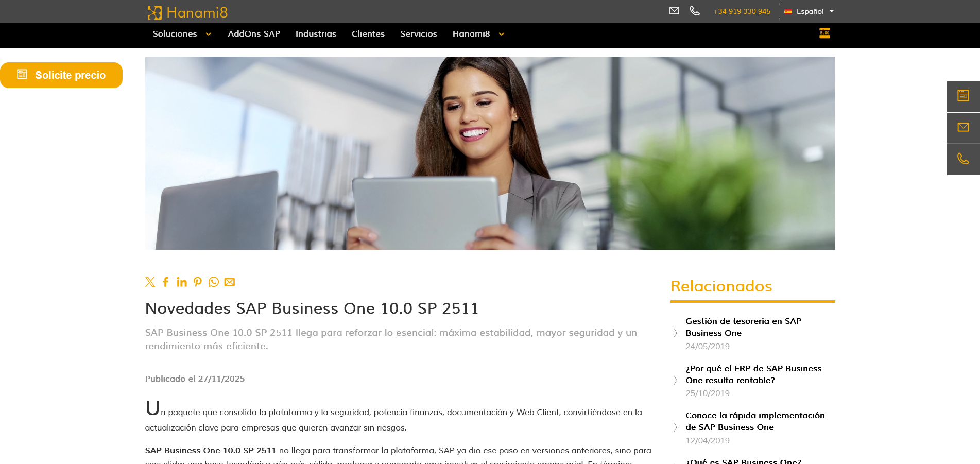Share article on Facebook
Screen dimensions: 980x464
[165, 282]
